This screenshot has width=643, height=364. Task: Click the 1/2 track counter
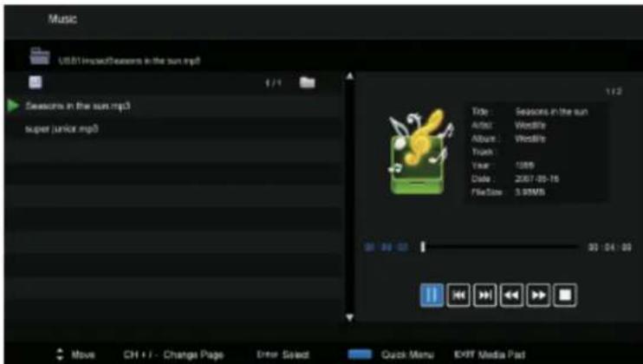coord(614,91)
